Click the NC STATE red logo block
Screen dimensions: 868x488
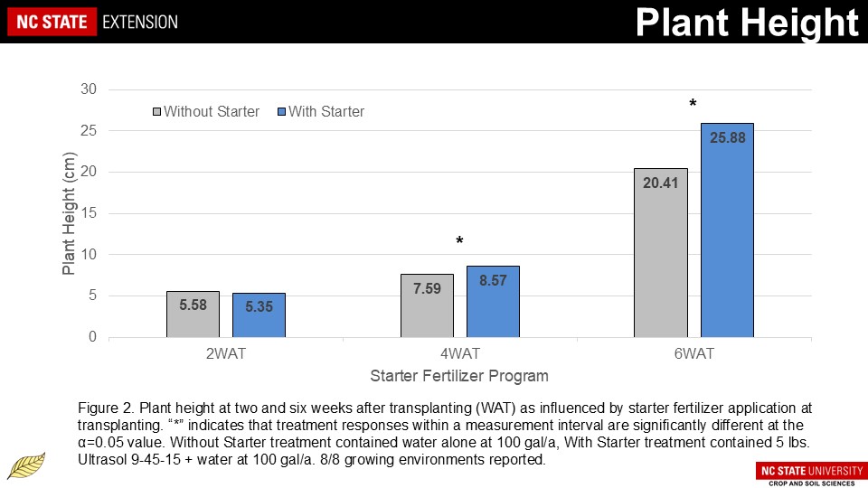pyautogui.click(x=52, y=22)
